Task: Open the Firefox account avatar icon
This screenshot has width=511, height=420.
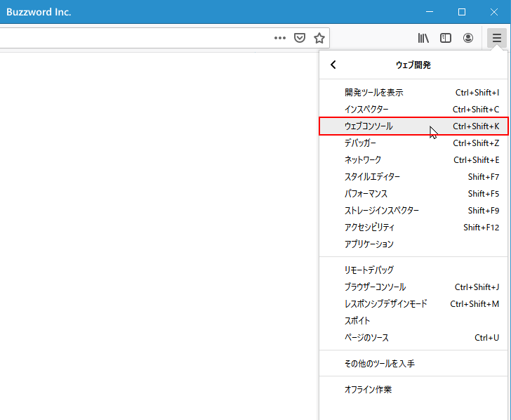Action: pos(468,38)
